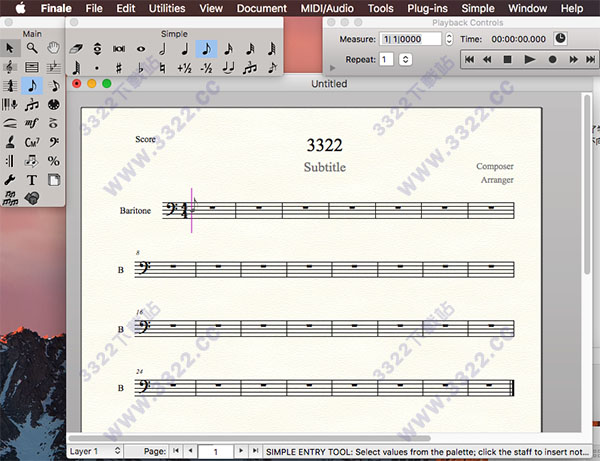Click the Record button

(552, 59)
